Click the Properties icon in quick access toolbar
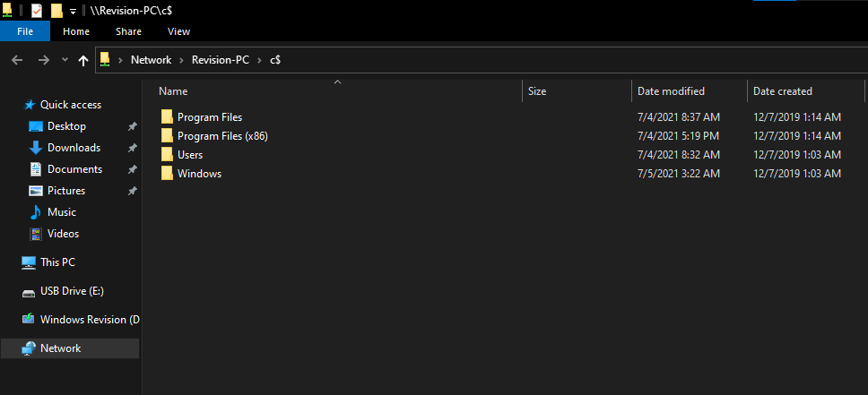Viewport: 868px width, 395px height. (37, 11)
